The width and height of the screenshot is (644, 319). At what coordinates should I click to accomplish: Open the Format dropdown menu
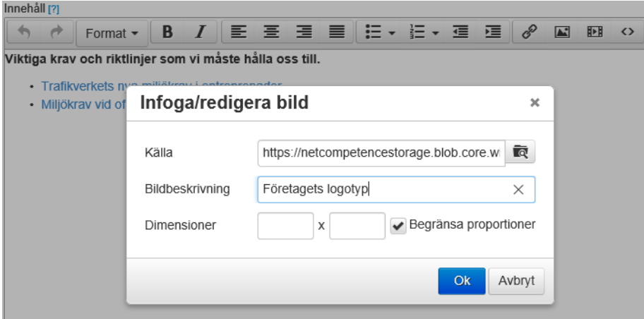click(x=112, y=33)
